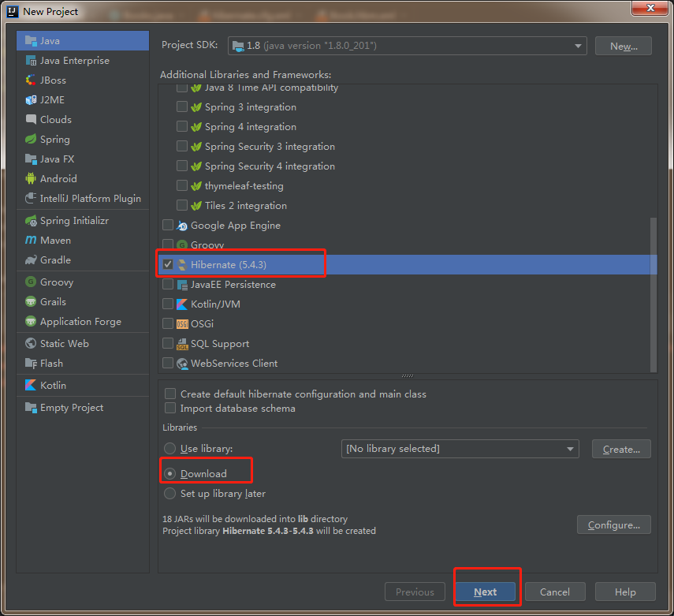Select the Empty Project label
The width and height of the screenshot is (674, 616).
point(72,408)
